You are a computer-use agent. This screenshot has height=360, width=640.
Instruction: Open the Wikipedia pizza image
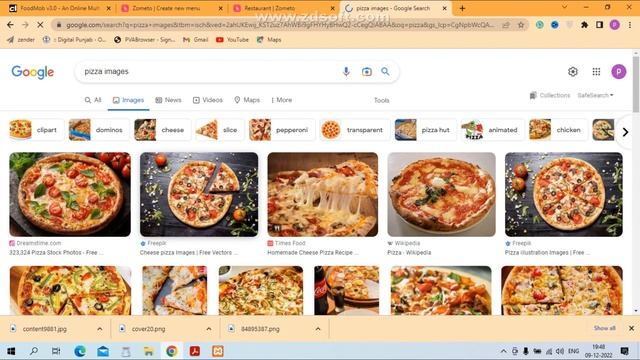click(x=442, y=195)
